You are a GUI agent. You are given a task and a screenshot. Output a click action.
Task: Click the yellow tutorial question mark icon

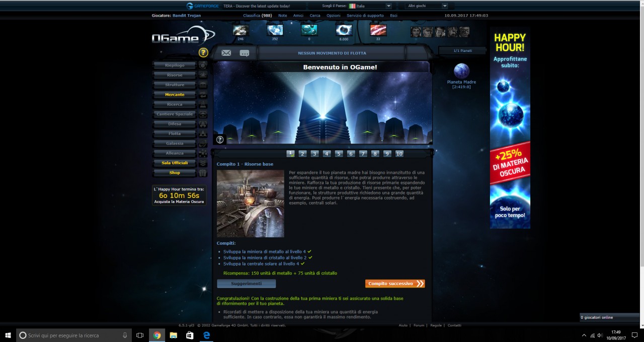(203, 52)
